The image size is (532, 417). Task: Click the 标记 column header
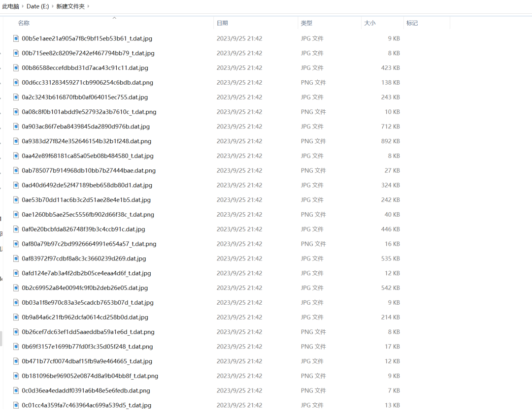(x=412, y=23)
